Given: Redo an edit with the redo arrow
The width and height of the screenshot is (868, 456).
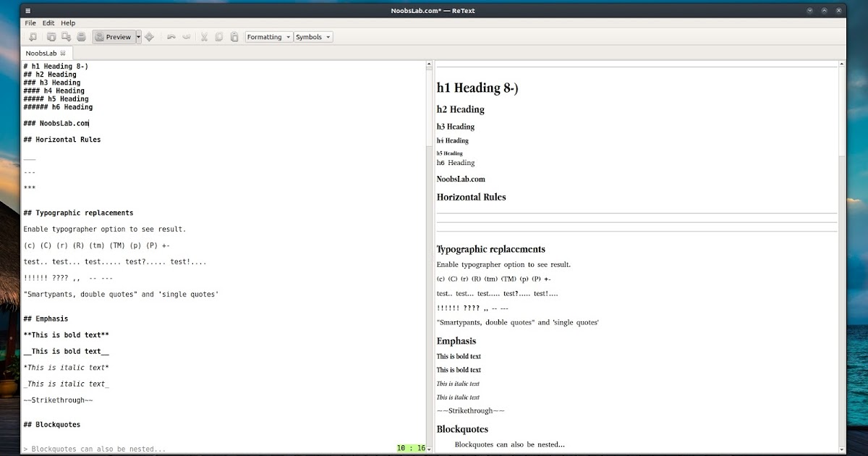Looking at the screenshot, I should point(187,36).
